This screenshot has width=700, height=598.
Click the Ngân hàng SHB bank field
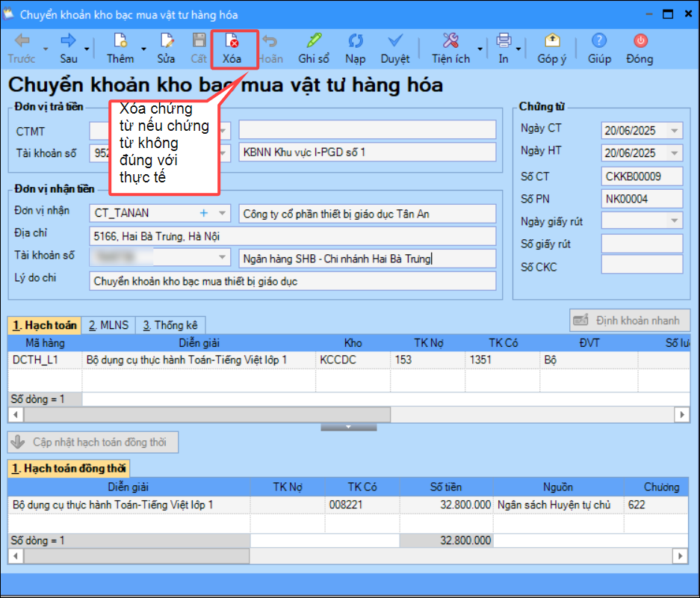(x=367, y=259)
